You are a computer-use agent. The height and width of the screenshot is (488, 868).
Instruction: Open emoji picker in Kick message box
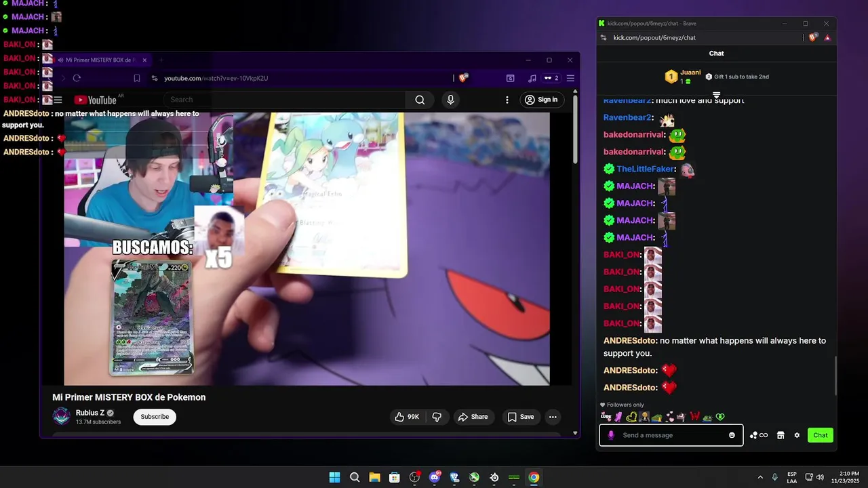(x=732, y=435)
